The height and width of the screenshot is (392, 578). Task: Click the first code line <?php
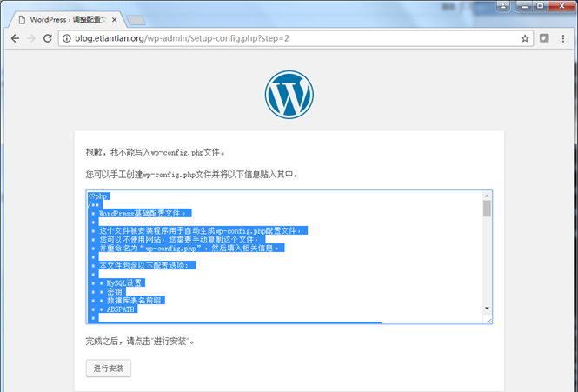(x=98, y=196)
